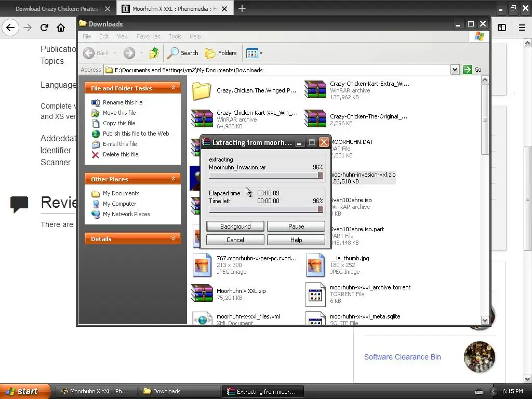Cancel the extraction
This screenshot has width=532, height=399.
[x=235, y=240]
